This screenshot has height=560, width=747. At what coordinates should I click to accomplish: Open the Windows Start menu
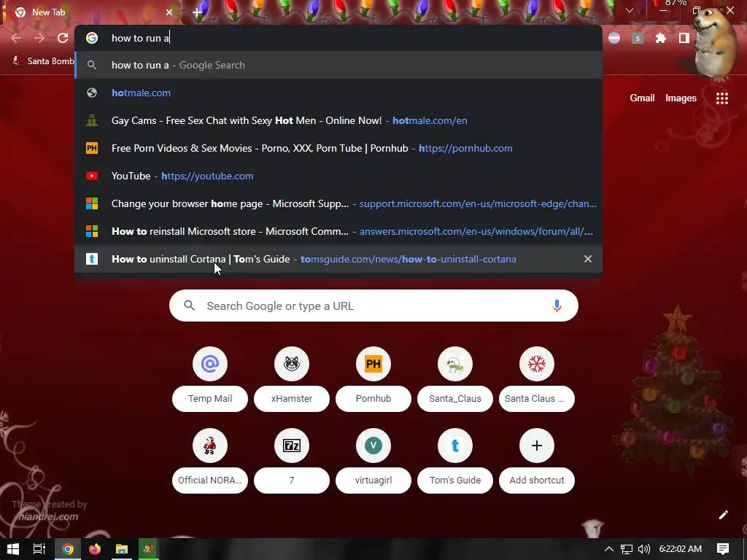pyautogui.click(x=13, y=549)
